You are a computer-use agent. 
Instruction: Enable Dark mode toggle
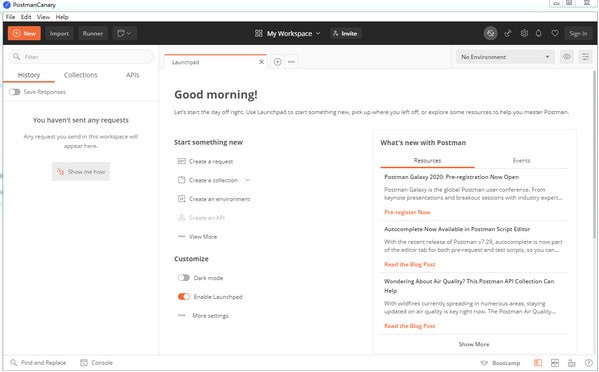(184, 278)
